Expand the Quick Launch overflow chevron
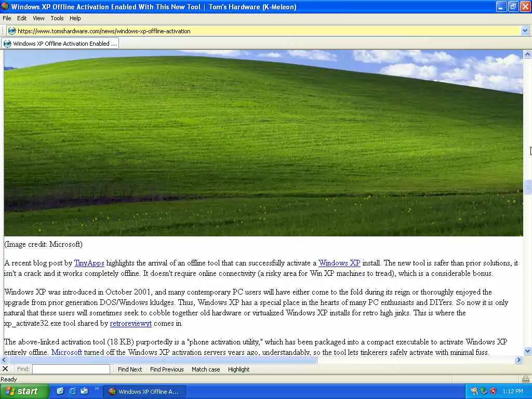Viewport: 532px width, 399px height. click(97, 389)
